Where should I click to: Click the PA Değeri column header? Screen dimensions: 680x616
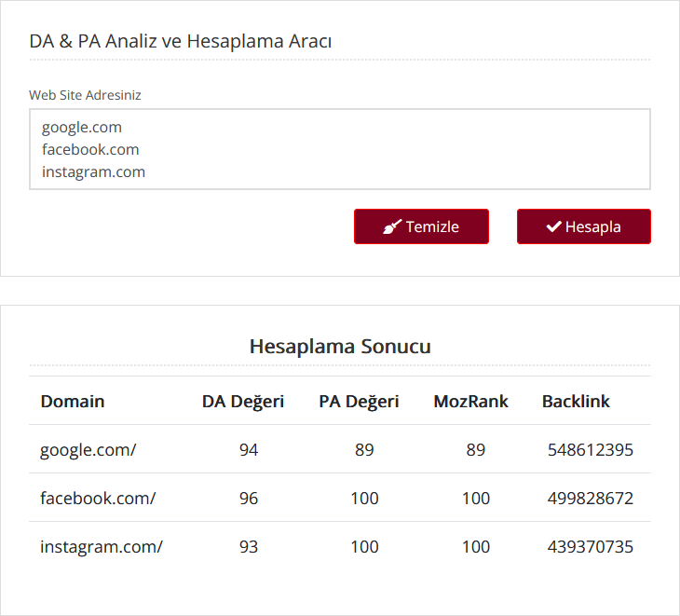point(359,402)
